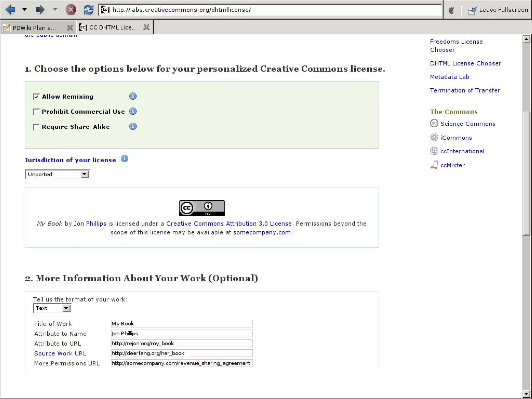Open the Forward history dropdown arrow

[x=55, y=10]
